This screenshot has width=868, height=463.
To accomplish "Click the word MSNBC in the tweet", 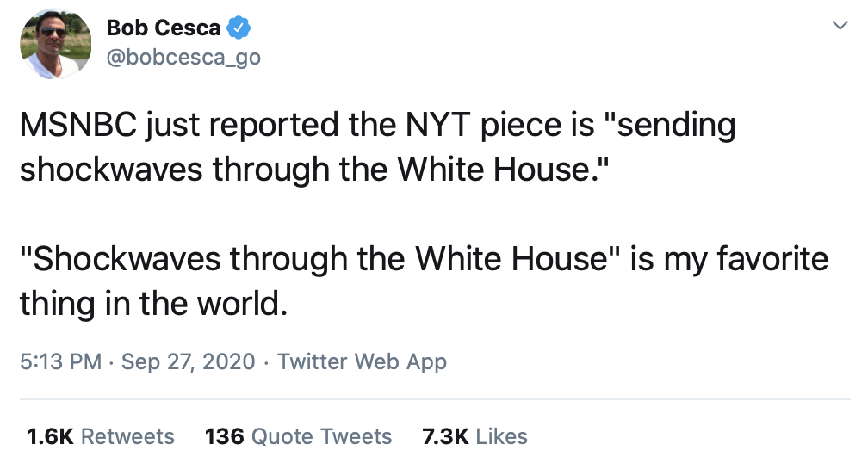I will click(77, 126).
